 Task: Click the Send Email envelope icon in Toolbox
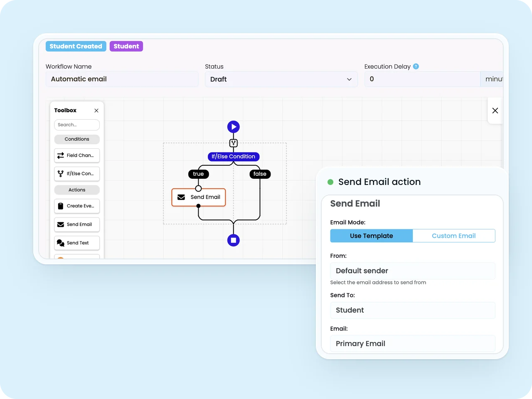point(61,224)
